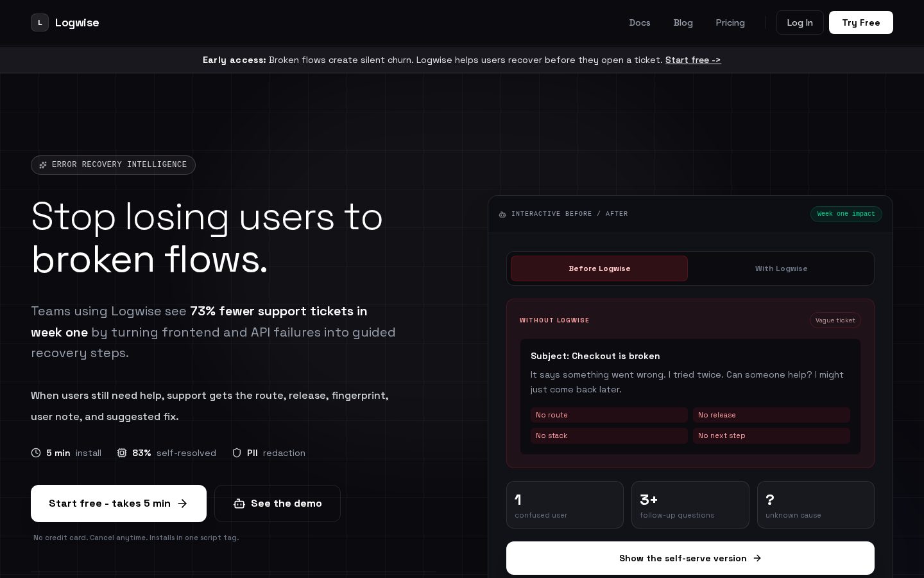Click the No next step tag
The height and width of the screenshot is (578, 924).
771,435
